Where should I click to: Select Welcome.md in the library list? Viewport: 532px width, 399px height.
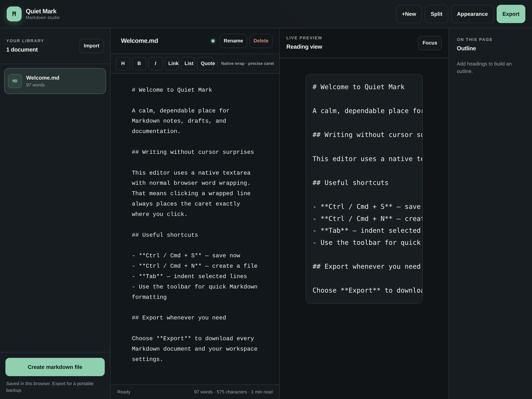(x=55, y=81)
